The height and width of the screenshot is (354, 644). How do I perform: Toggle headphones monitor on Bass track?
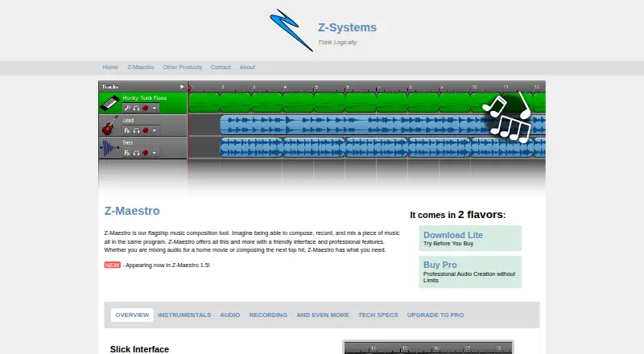click(136, 153)
